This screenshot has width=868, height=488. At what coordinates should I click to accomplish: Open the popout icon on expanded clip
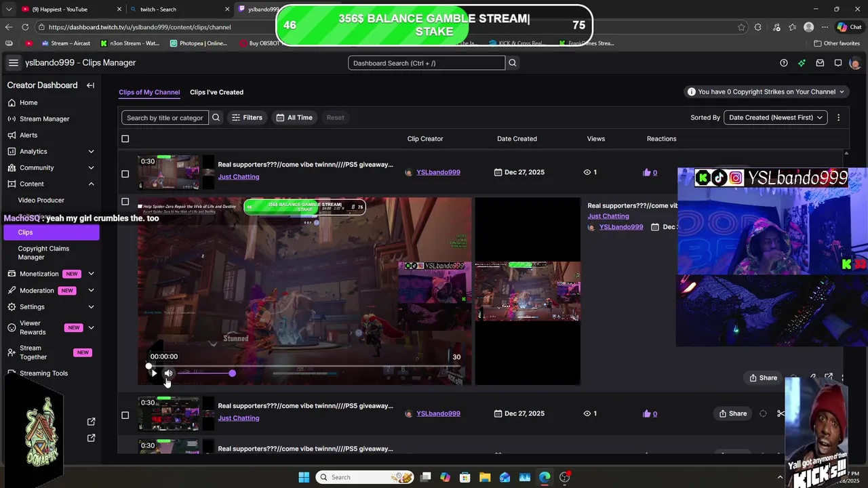829,378
